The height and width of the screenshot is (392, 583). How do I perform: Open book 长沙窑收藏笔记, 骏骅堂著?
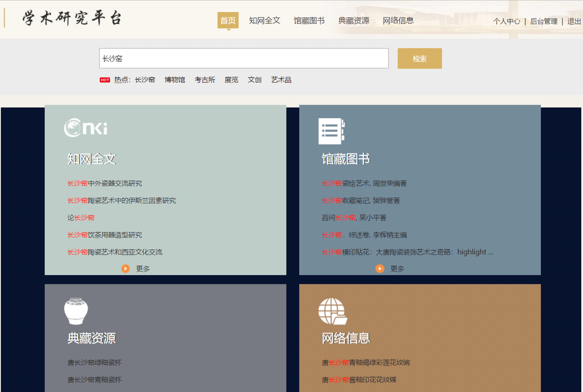pyautogui.click(x=361, y=201)
